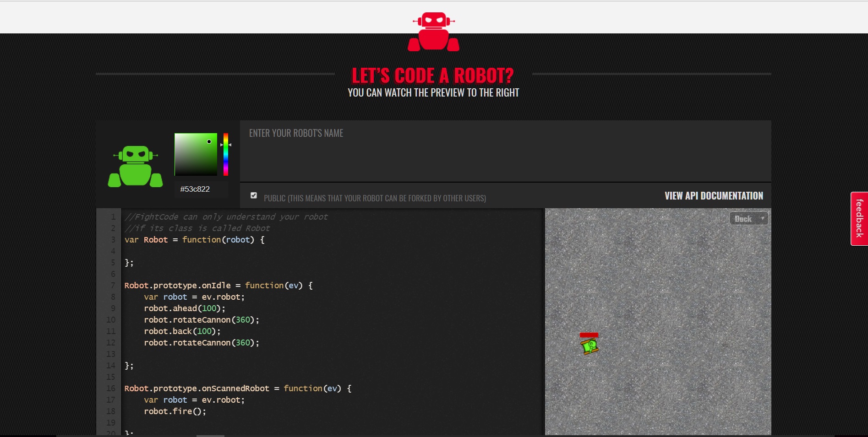
Task: Click code line 'robot.back(100);'
Action: (182, 331)
